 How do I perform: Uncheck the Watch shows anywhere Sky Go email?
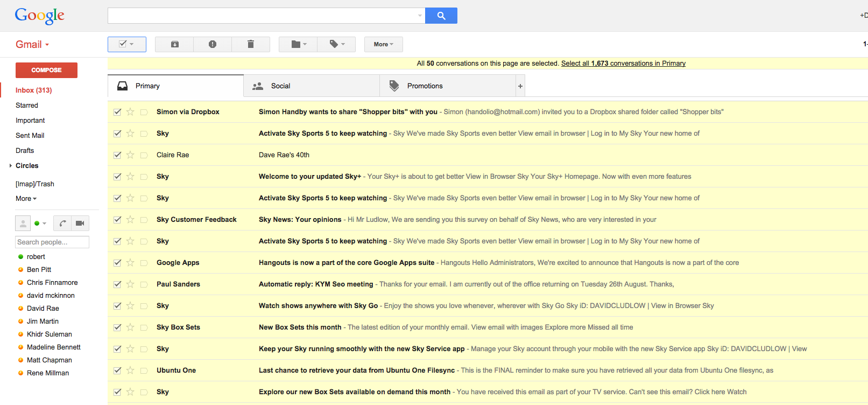(117, 306)
